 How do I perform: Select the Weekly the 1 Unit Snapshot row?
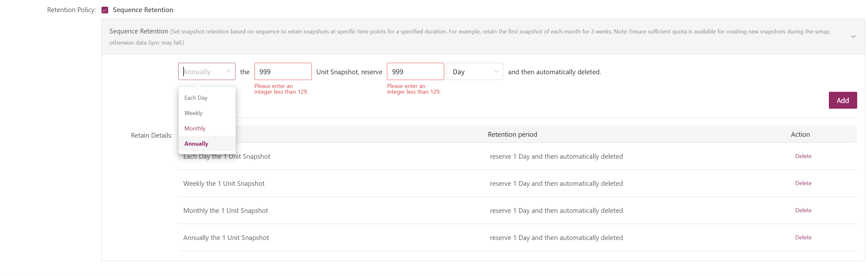(517, 183)
